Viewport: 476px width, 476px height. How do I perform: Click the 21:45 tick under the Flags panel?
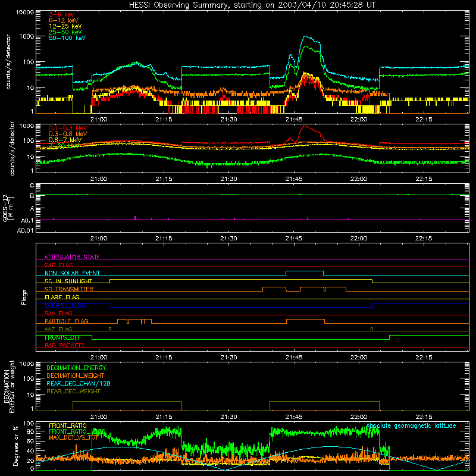[x=293, y=357]
